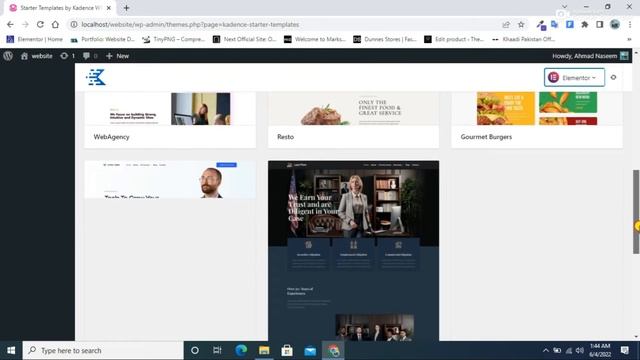Click the 'Resto' template title
The image size is (640, 360).
(285, 137)
